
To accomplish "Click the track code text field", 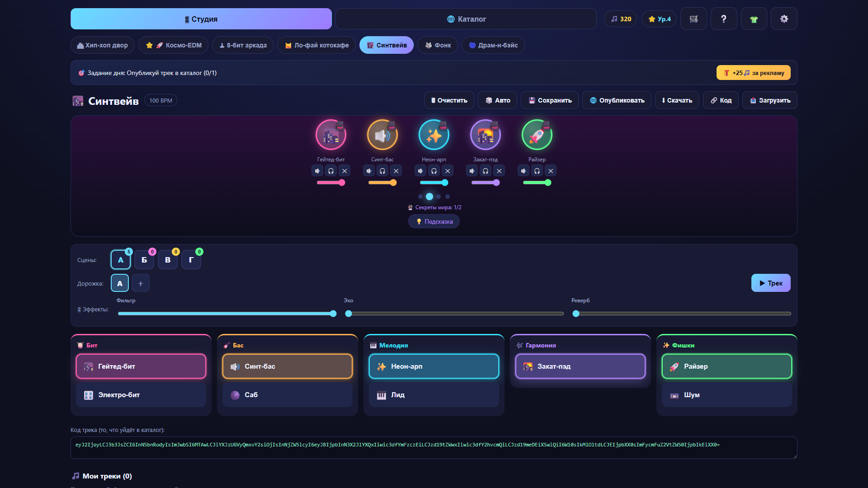I will click(x=434, y=448).
